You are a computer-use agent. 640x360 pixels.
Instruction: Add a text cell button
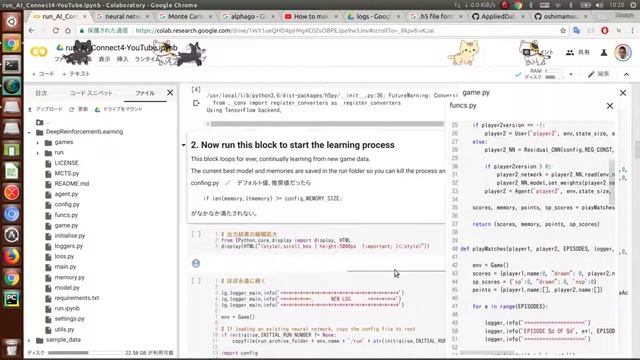[x=76, y=74]
